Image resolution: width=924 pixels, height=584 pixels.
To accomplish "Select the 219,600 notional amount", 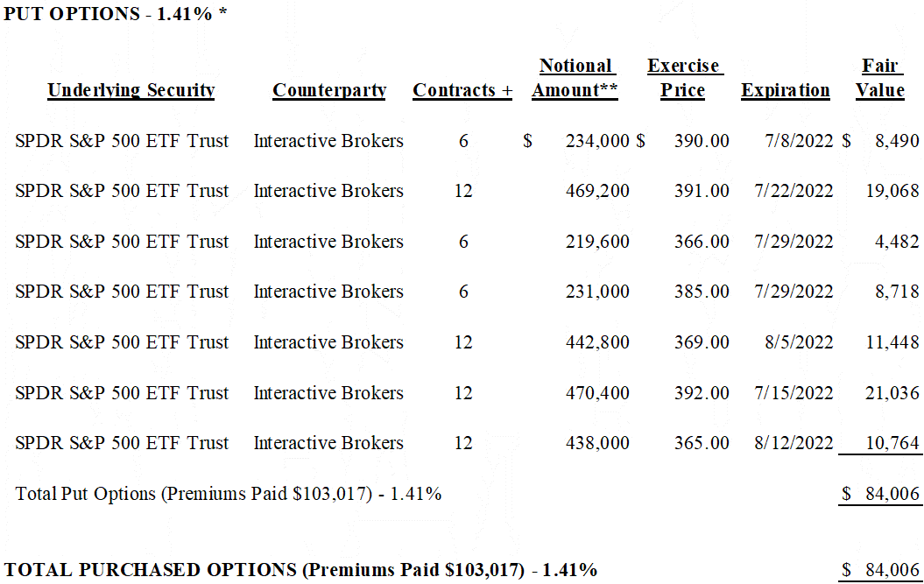I will click(597, 242).
